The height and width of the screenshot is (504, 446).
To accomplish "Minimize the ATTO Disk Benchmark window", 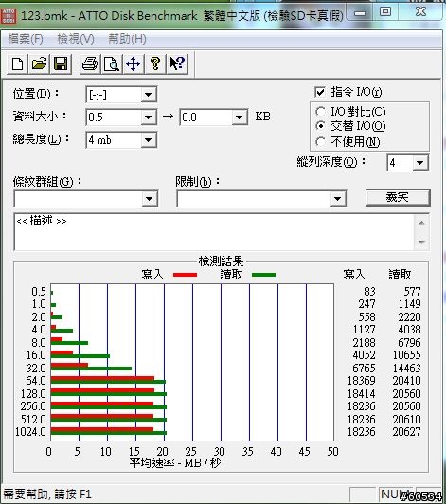I will (360, 13).
